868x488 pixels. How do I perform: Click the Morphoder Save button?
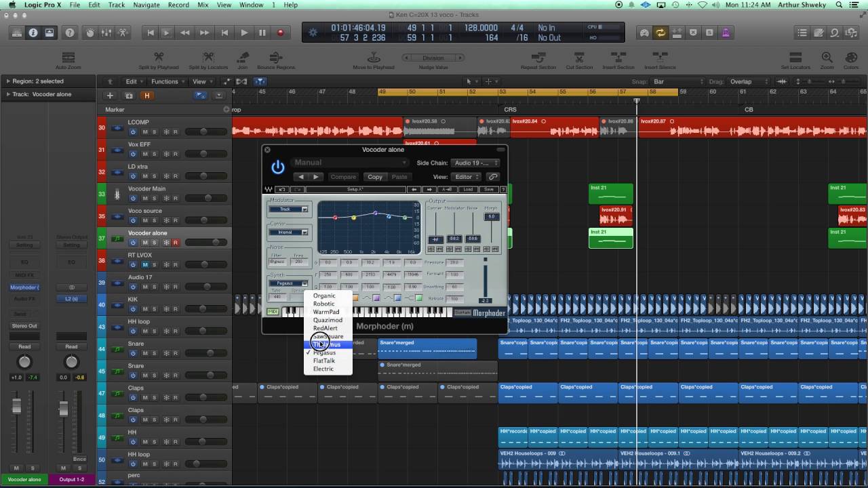click(488, 190)
